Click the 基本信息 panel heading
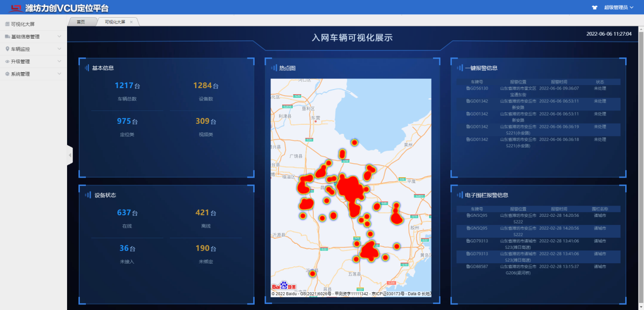This screenshot has width=644, height=310. point(103,68)
